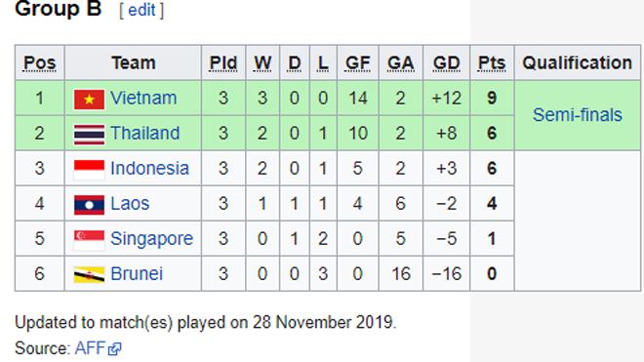Screen dimensions: 644x362
Task: Click the Brunei flag icon
Action: [x=89, y=275]
